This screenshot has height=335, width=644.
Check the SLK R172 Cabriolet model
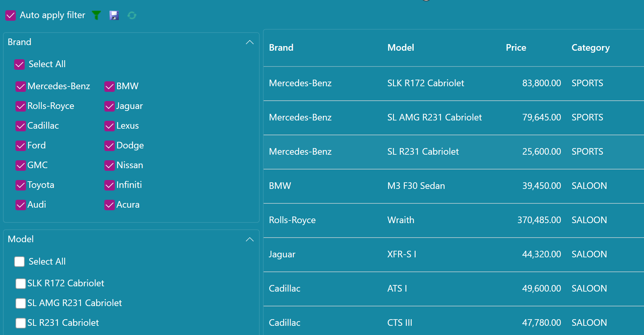pyautogui.click(x=20, y=283)
